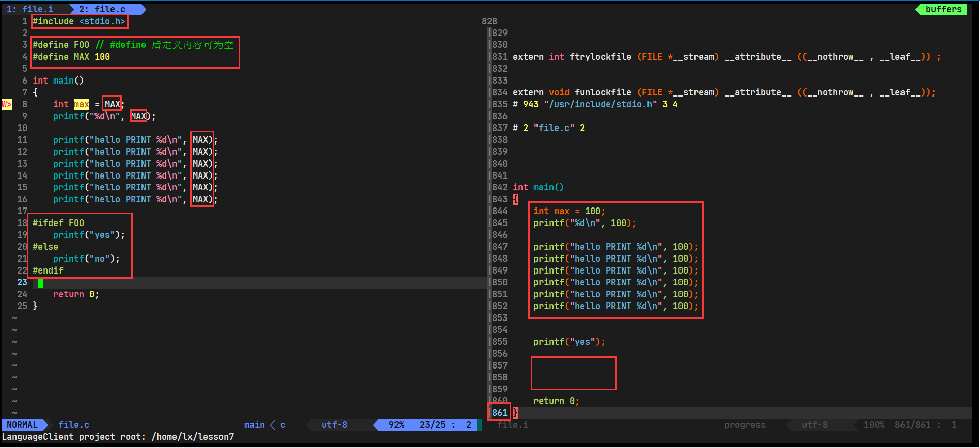The height and width of the screenshot is (448, 980).
Task: Click the green 'buffers' label
Action: [943, 9]
